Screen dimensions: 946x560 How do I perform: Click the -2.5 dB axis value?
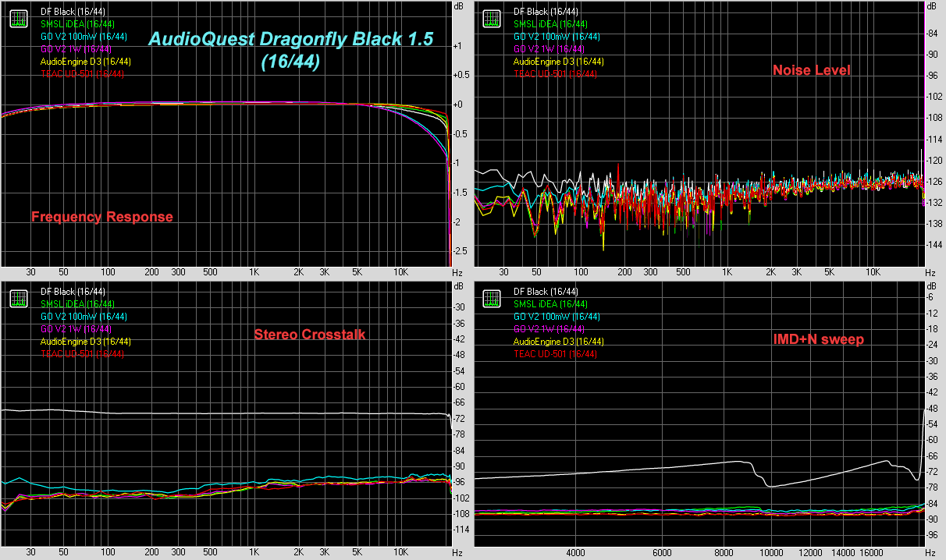461,251
